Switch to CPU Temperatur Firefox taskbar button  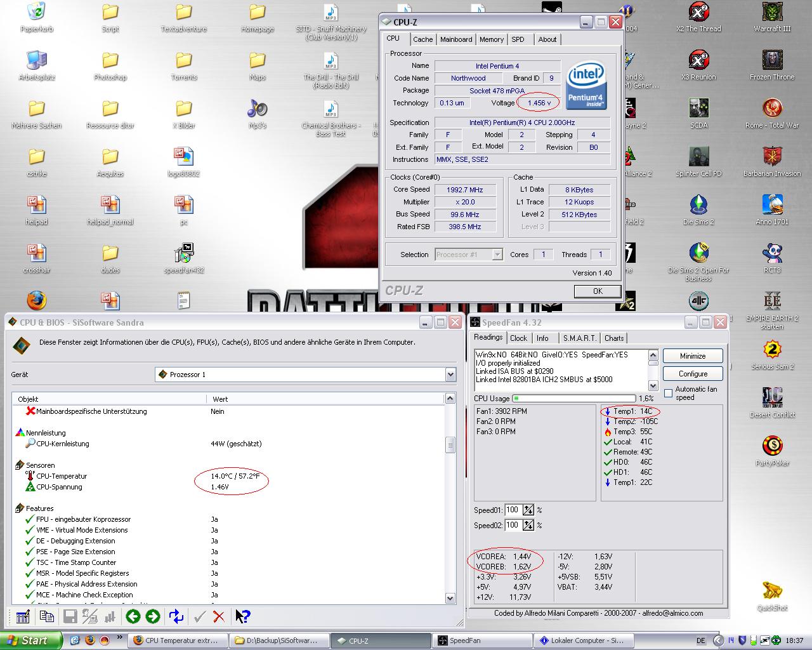pyautogui.click(x=179, y=640)
